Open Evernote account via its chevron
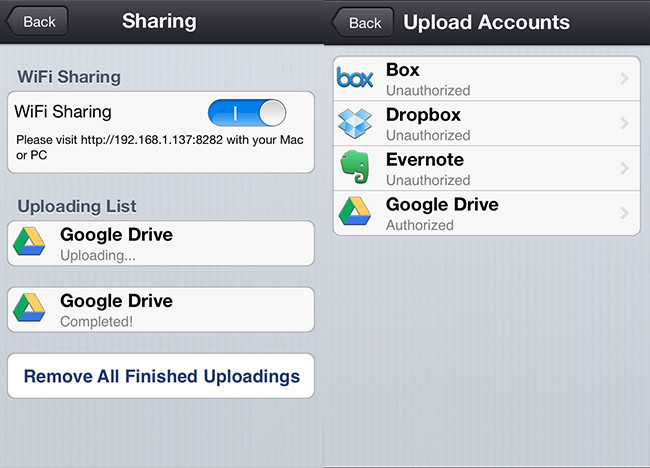The height and width of the screenshot is (468, 650). click(x=625, y=168)
